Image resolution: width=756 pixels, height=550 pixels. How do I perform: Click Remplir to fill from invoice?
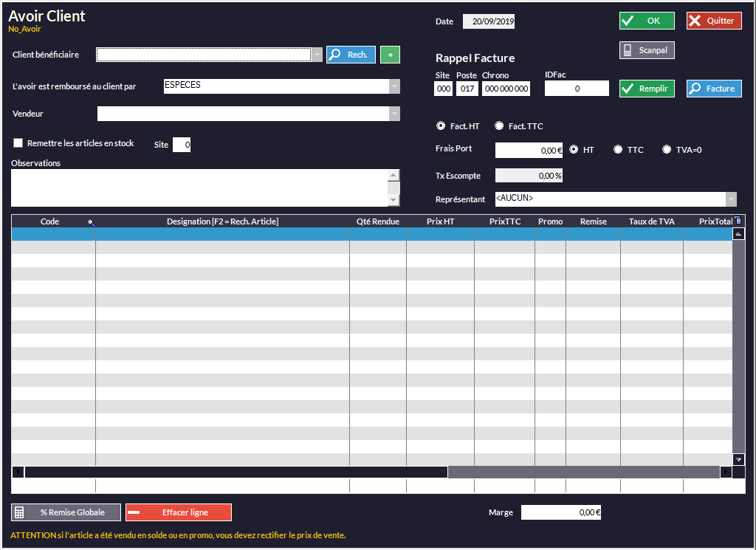click(x=647, y=89)
